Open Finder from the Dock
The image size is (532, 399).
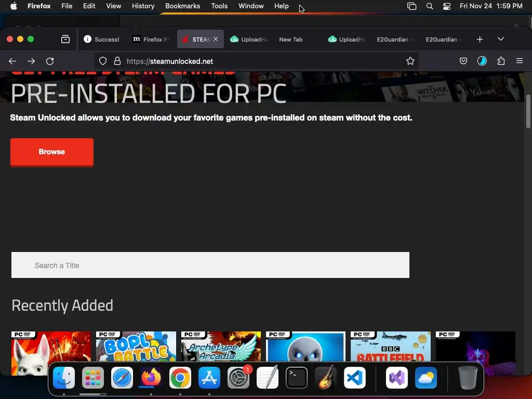64,378
